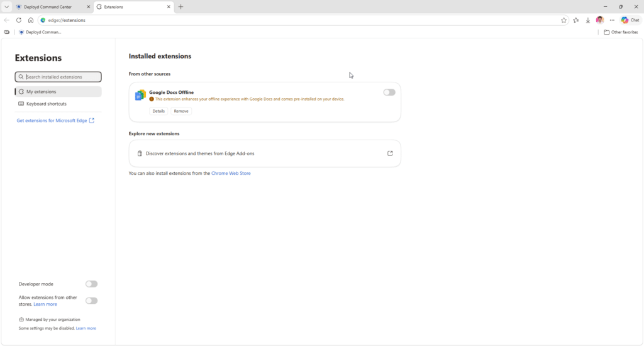Open the Other favorites folder

click(621, 32)
